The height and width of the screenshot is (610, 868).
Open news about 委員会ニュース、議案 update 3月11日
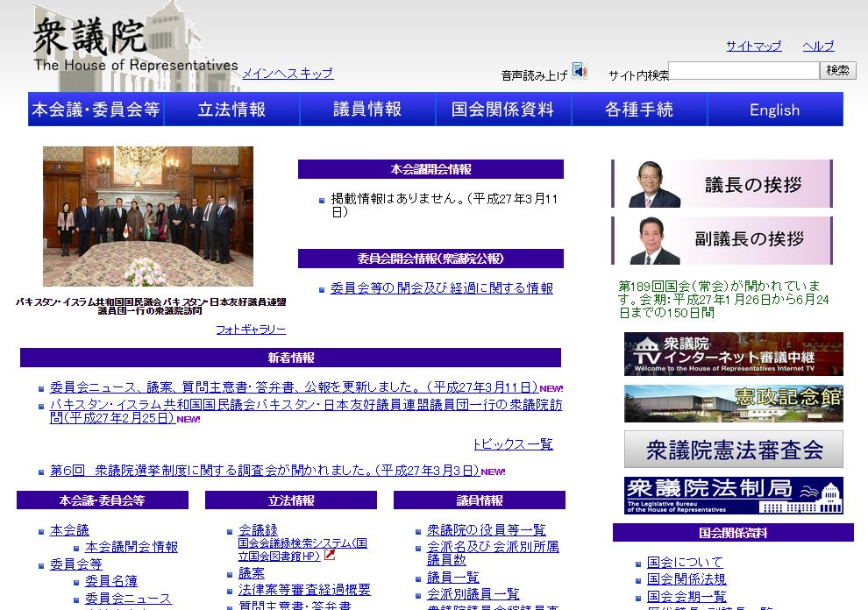[x=294, y=387]
